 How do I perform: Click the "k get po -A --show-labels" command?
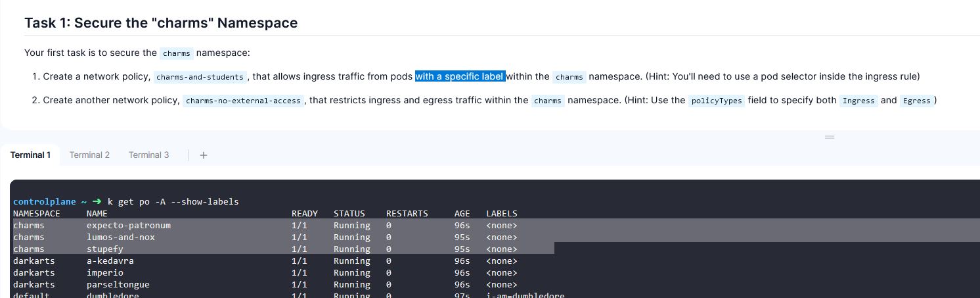[x=173, y=201]
